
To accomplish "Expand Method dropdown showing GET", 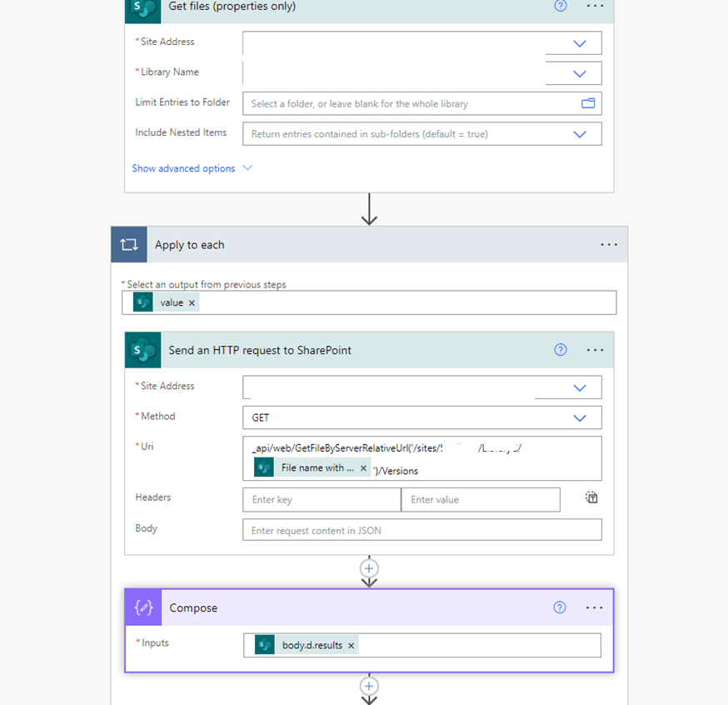I will (580, 418).
